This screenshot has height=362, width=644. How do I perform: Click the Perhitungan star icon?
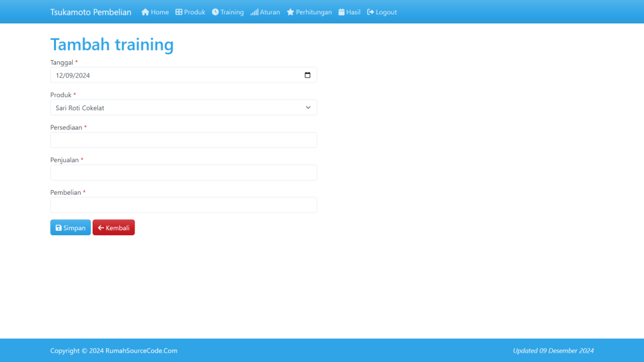coord(291,12)
